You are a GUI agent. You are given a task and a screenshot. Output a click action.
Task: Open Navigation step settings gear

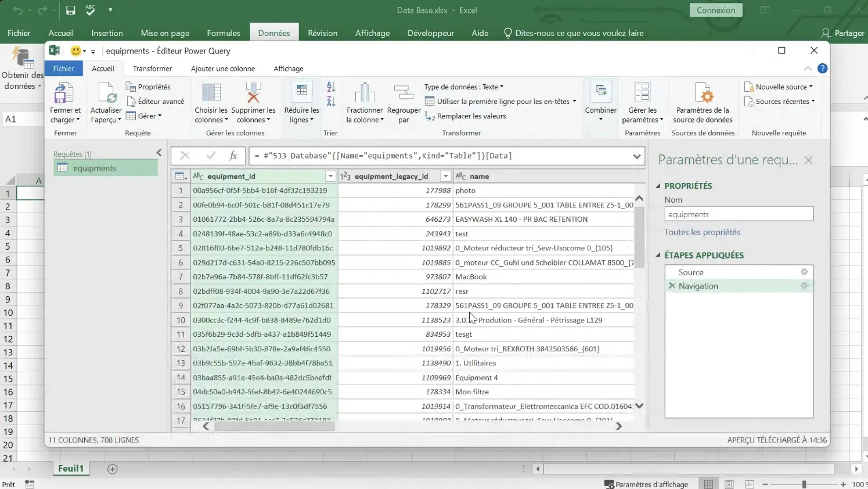[x=804, y=286]
